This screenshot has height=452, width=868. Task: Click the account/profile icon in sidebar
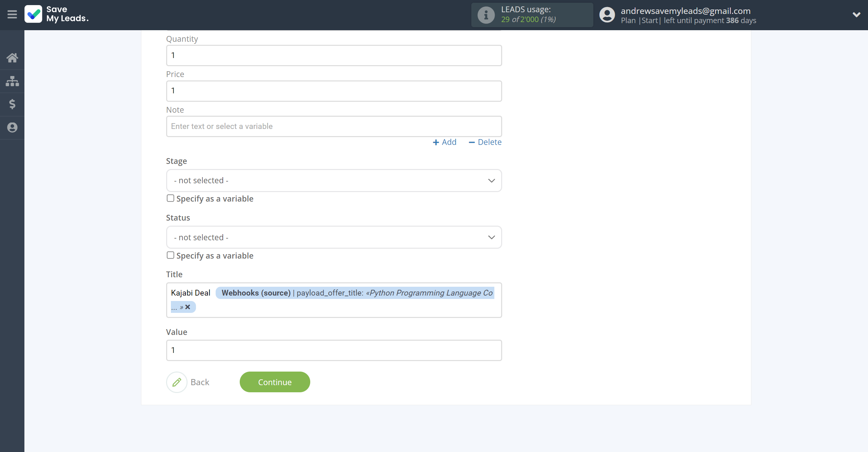point(12,128)
